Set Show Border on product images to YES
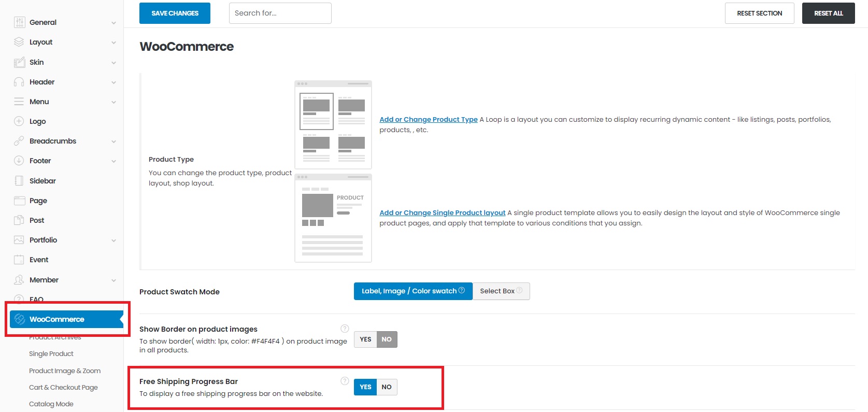868x412 pixels. [365, 339]
